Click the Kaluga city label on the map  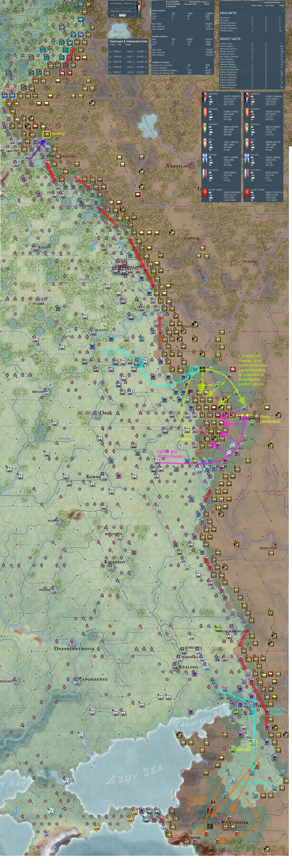pos(102,330)
